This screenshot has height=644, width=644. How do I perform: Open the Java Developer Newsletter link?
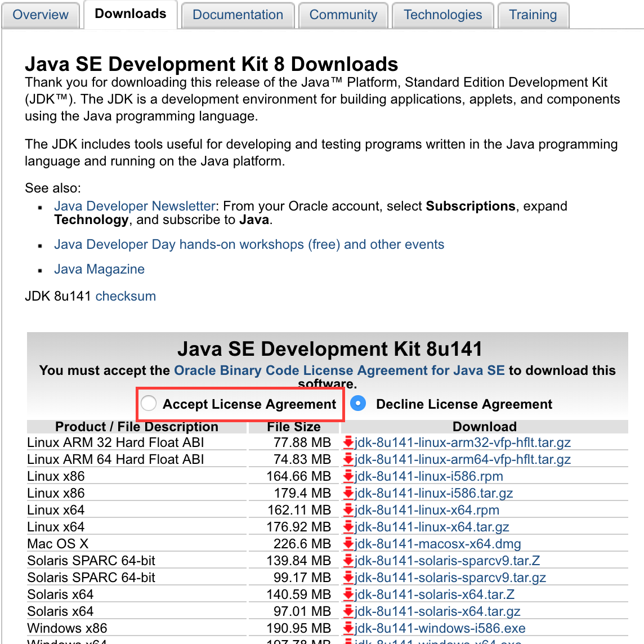tap(135, 206)
